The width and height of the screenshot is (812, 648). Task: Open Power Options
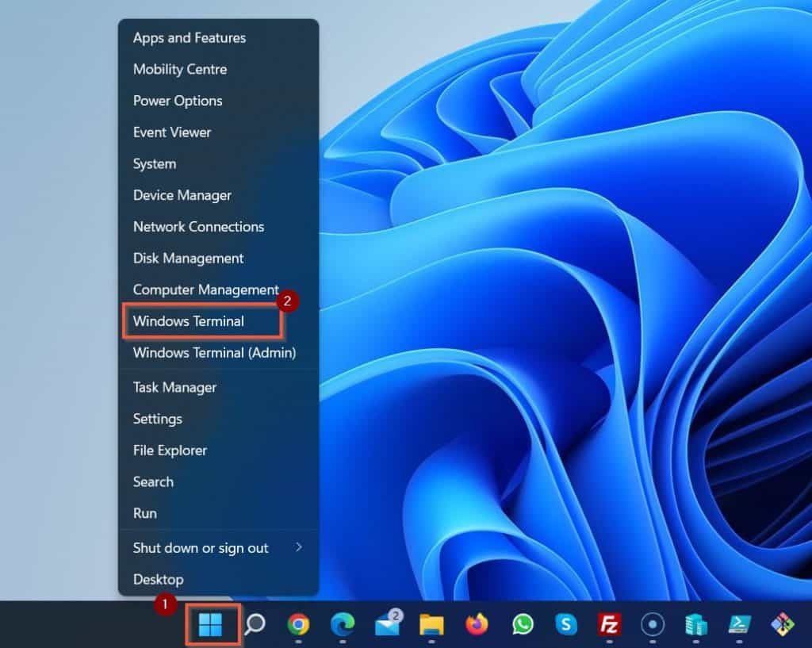[219, 101]
